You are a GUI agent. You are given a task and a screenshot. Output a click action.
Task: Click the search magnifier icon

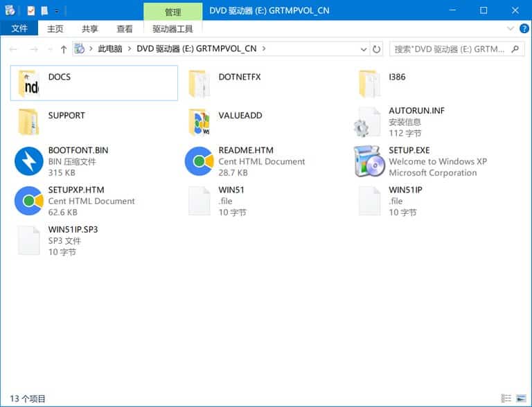(x=515, y=49)
